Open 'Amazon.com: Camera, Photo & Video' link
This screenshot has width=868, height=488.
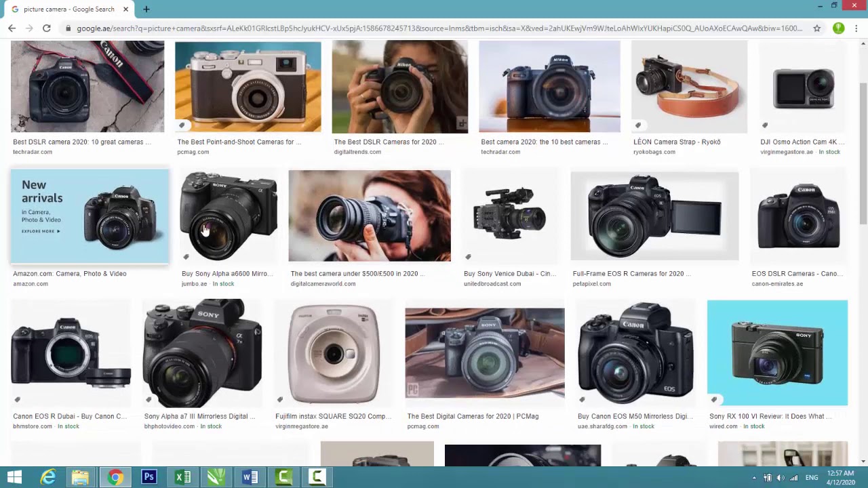[x=70, y=274]
